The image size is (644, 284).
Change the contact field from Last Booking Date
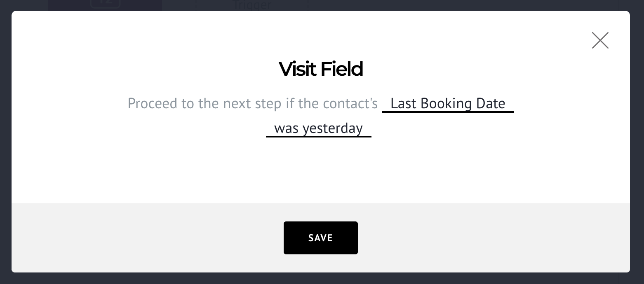(x=448, y=103)
